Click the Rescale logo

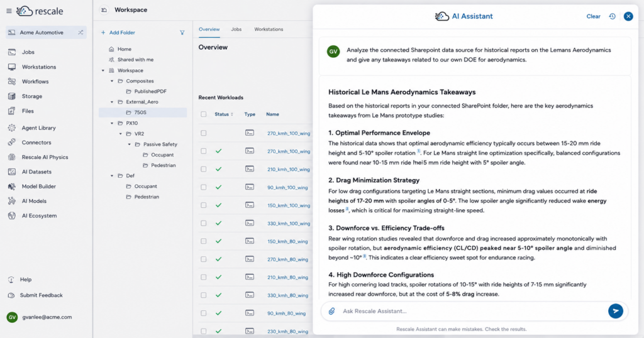click(x=40, y=11)
